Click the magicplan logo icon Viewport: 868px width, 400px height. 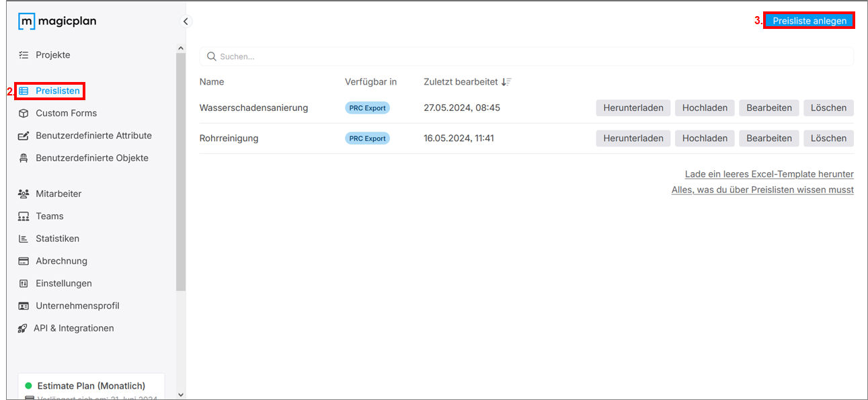coord(26,22)
